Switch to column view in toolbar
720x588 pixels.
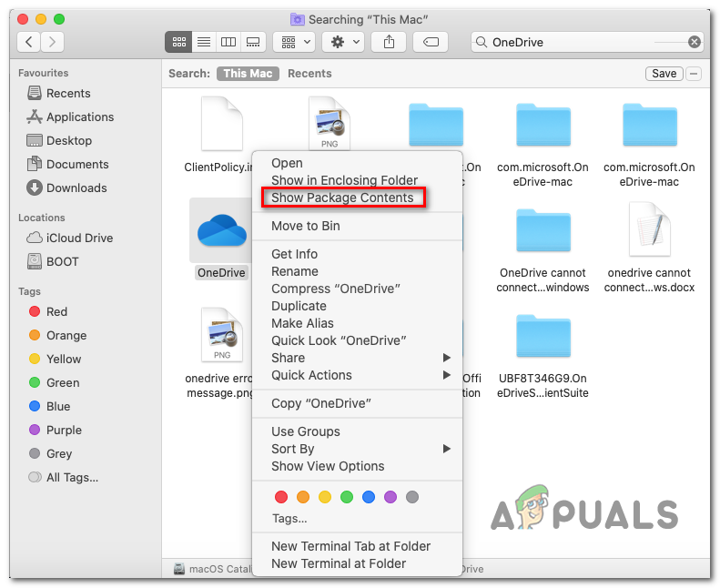[228, 42]
